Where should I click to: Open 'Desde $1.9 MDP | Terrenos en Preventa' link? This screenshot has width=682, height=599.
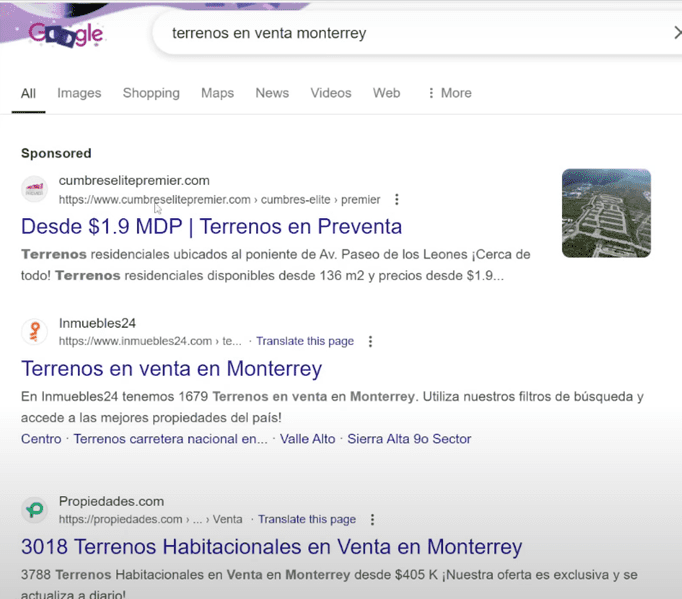click(x=211, y=226)
